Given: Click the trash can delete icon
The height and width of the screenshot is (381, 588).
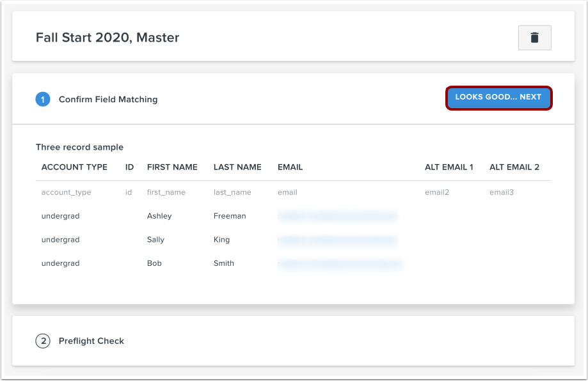Looking at the screenshot, I should coord(534,38).
